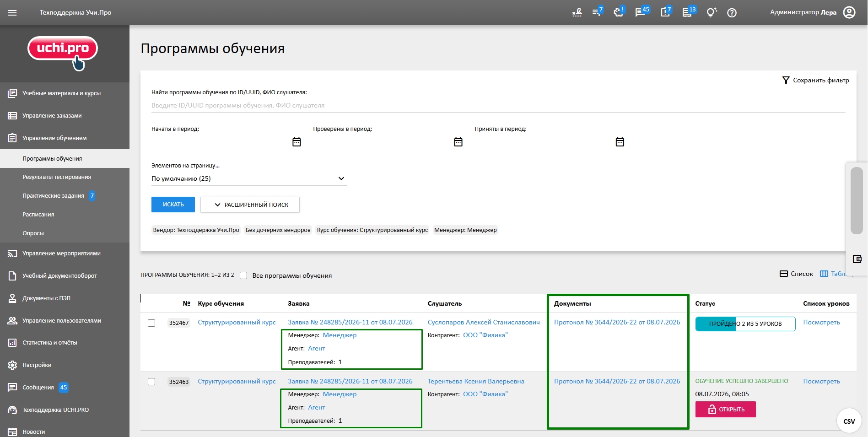The image size is (868, 437).
Task: Expand 'Документы с ПЭП' section
Action: click(x=65, y=298)
